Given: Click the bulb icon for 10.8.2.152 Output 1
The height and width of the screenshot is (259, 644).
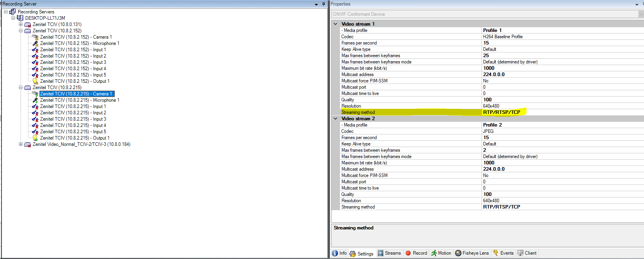Looking at the screenshot, I should tap(35, 81).
